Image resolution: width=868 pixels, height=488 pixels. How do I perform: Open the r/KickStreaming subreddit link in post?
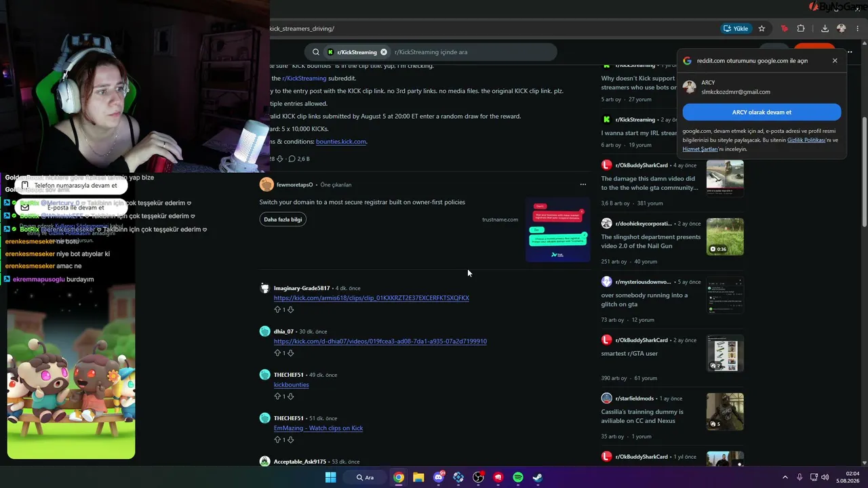click(x=304, y=79)
